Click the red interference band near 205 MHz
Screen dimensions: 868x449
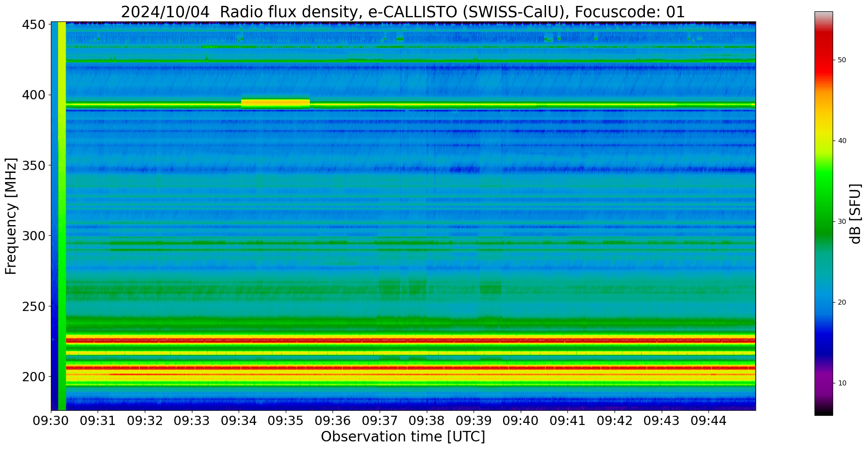(x=410, y=368)
